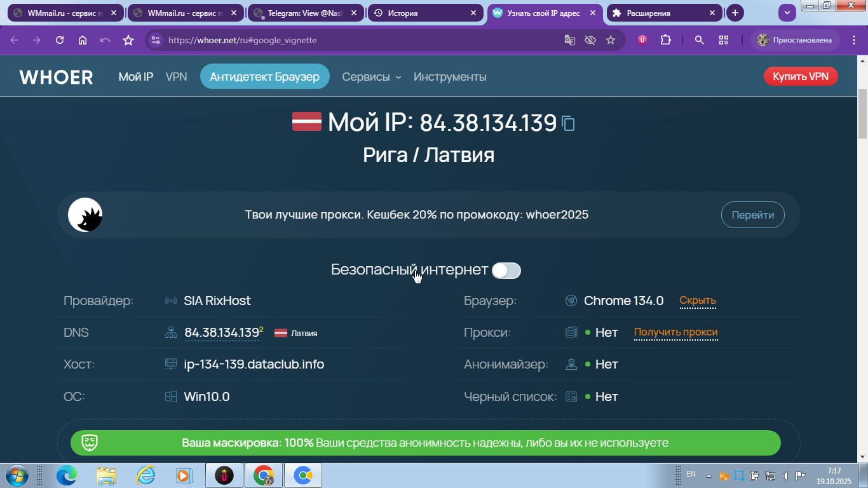868x488 pixels.
Task: Open the Инструменты menu item
Action: (450, 77)
